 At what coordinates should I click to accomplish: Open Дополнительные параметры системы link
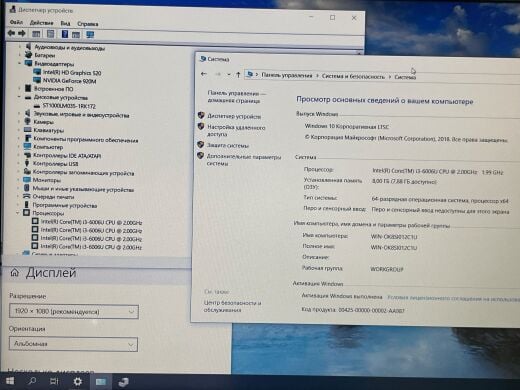[x=244, y=160]
